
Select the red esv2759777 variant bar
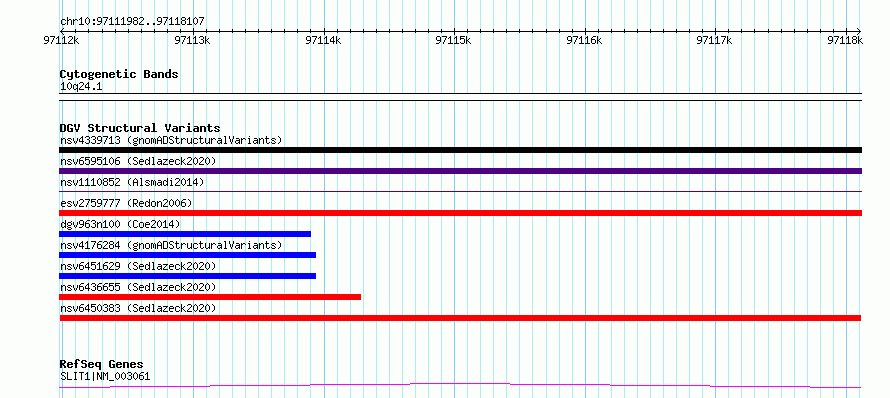(460, 213)
